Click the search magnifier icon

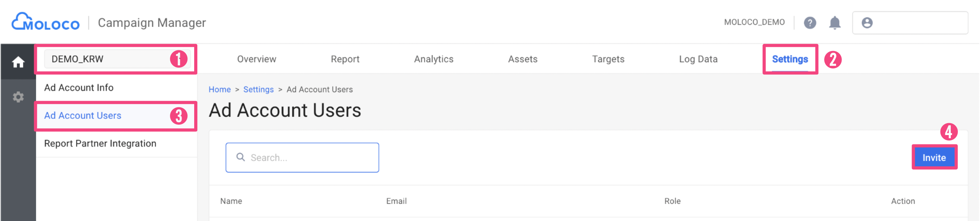[x=240, y=157]
